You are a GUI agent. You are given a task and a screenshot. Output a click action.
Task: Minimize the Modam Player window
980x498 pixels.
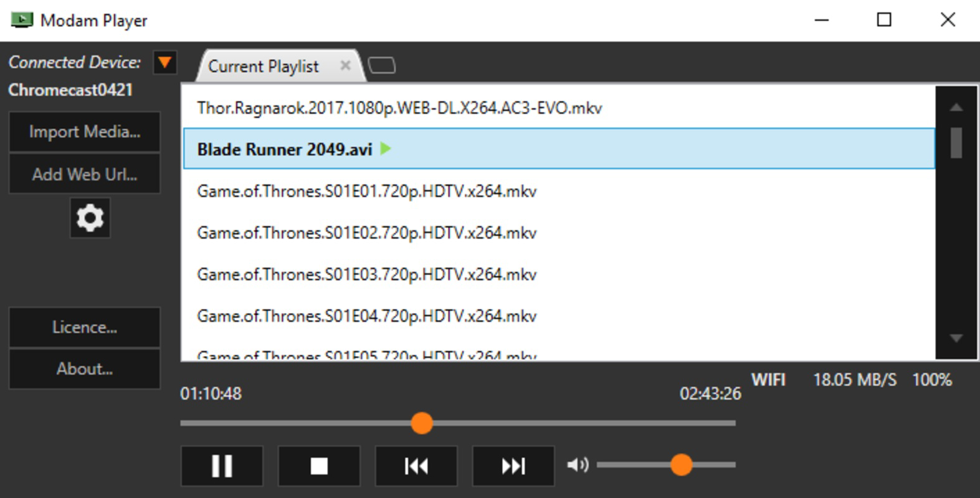(x=822, y=20)
